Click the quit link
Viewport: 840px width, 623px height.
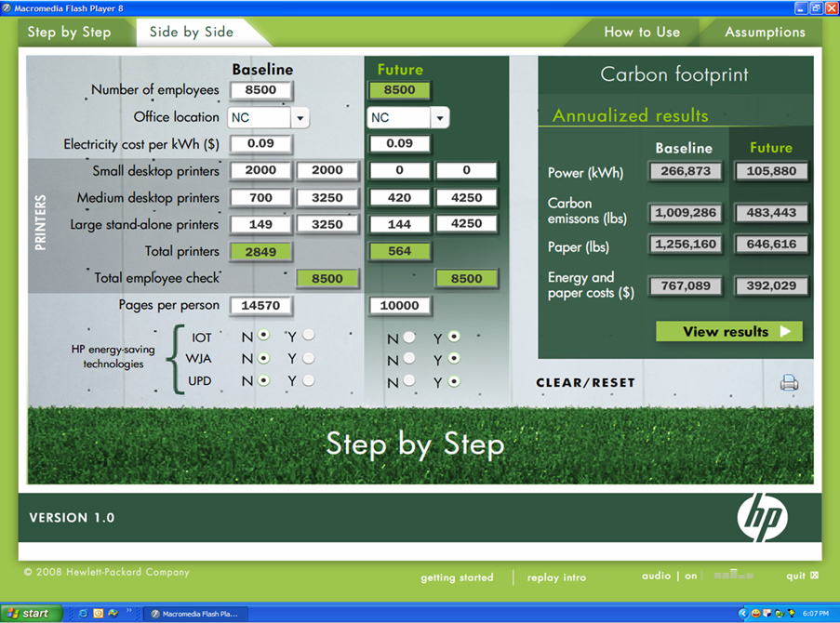pos(795,576)
